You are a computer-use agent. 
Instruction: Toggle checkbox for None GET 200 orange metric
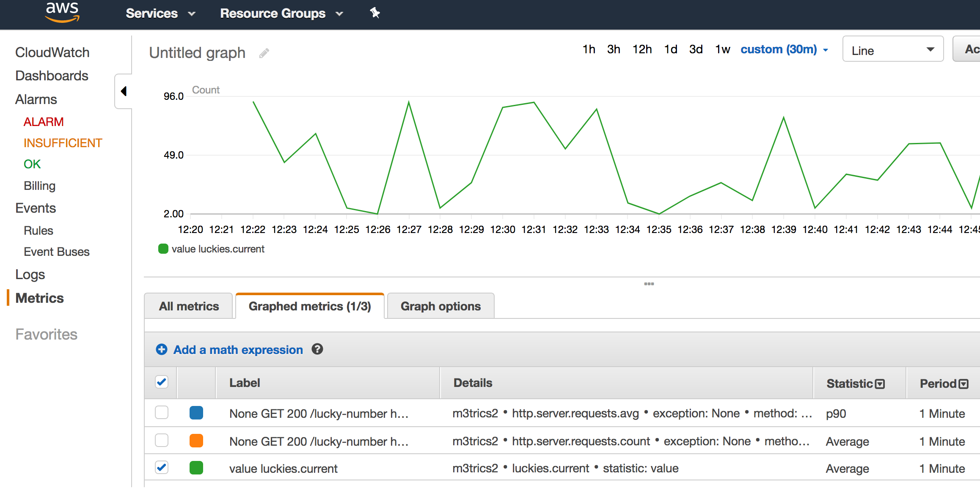(x=161, y=439)
